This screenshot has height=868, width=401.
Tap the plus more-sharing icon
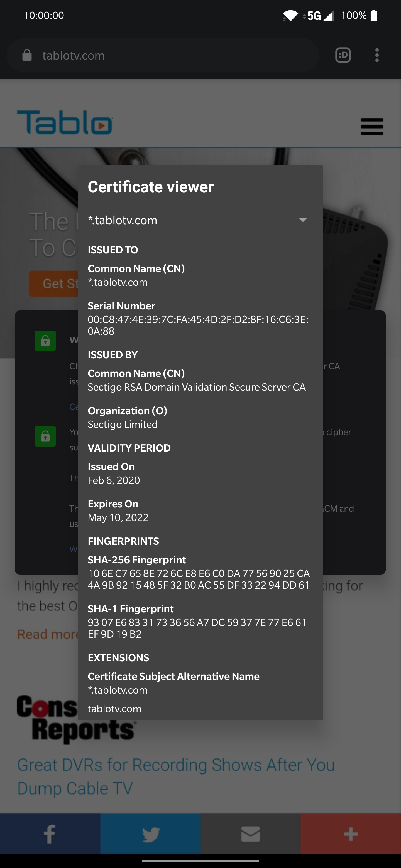[351, 834]
